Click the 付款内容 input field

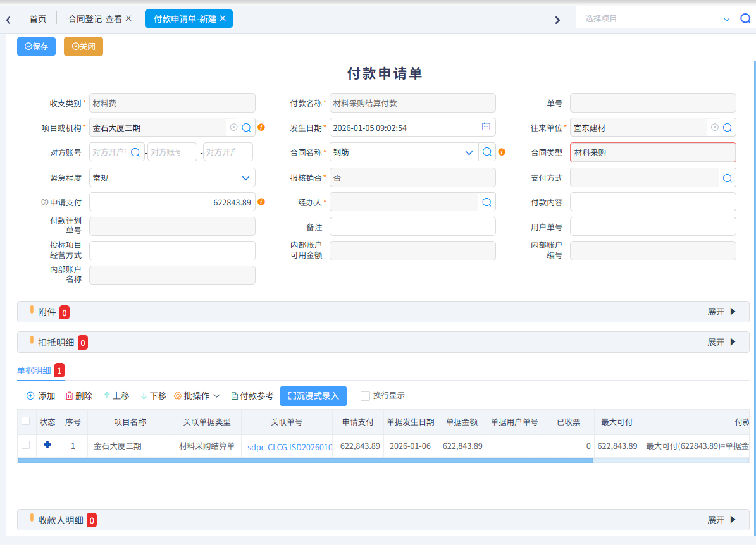(653, 202)
